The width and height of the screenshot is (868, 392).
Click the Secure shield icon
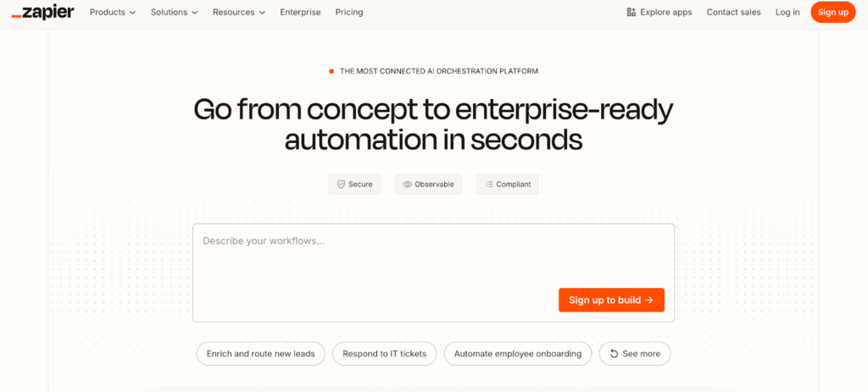pos(341,185)
